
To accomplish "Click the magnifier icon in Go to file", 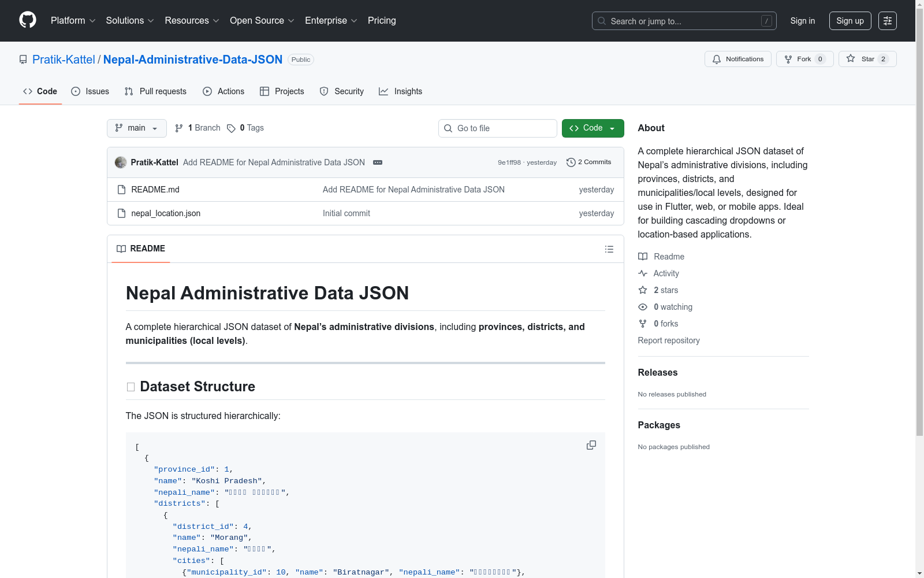I will click(x=448, y=128).
